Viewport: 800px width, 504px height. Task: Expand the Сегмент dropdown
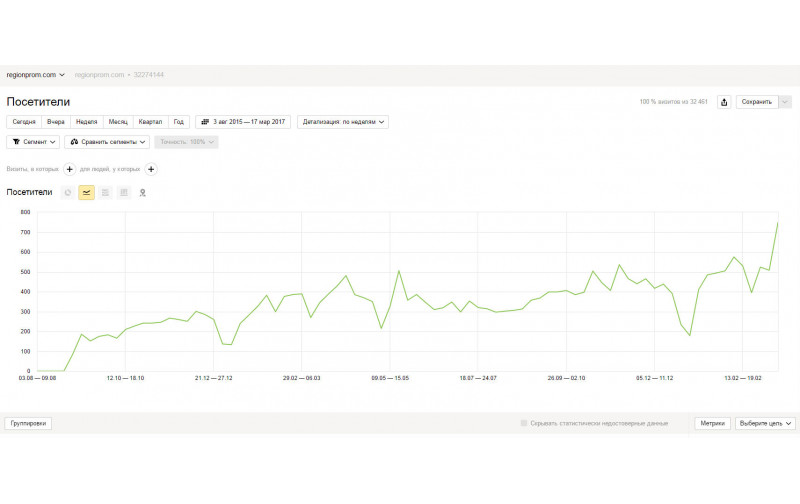coord(33,142)
